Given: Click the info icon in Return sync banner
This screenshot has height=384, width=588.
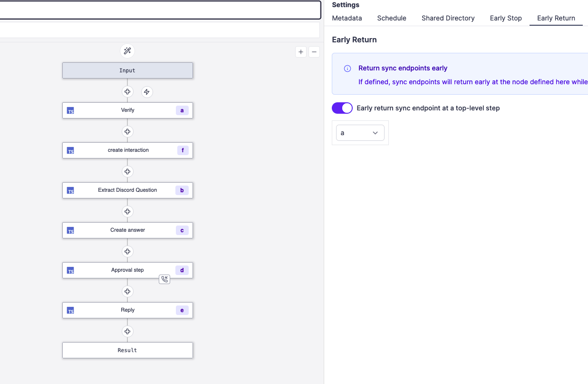Looking at the screenshot, I should 347,69.
